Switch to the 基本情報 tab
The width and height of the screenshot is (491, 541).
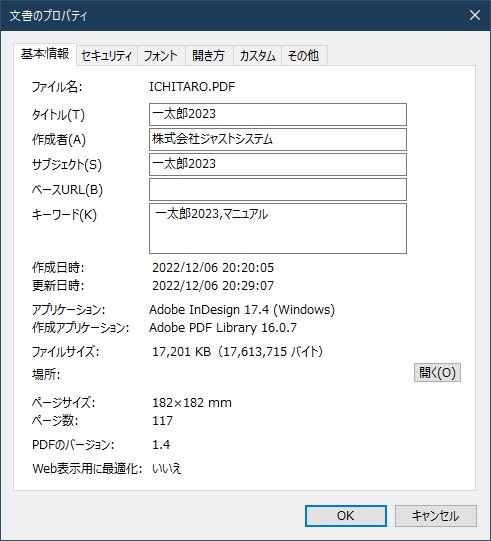45,54
